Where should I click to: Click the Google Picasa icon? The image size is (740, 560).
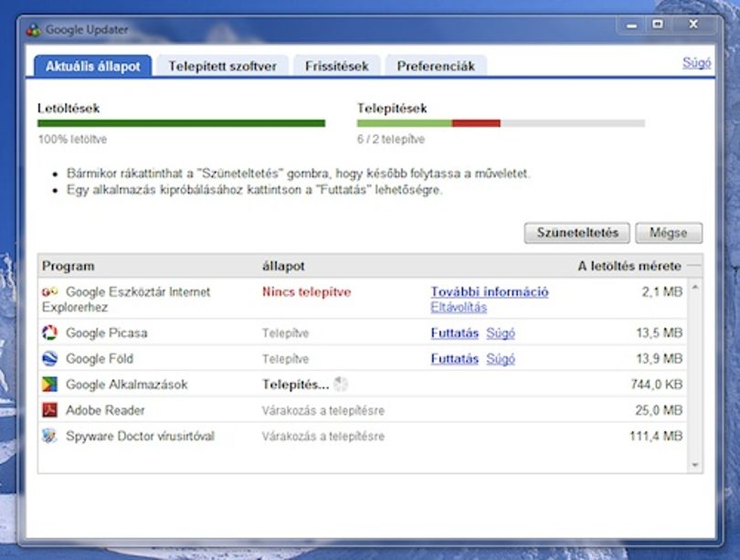[49, 333]
